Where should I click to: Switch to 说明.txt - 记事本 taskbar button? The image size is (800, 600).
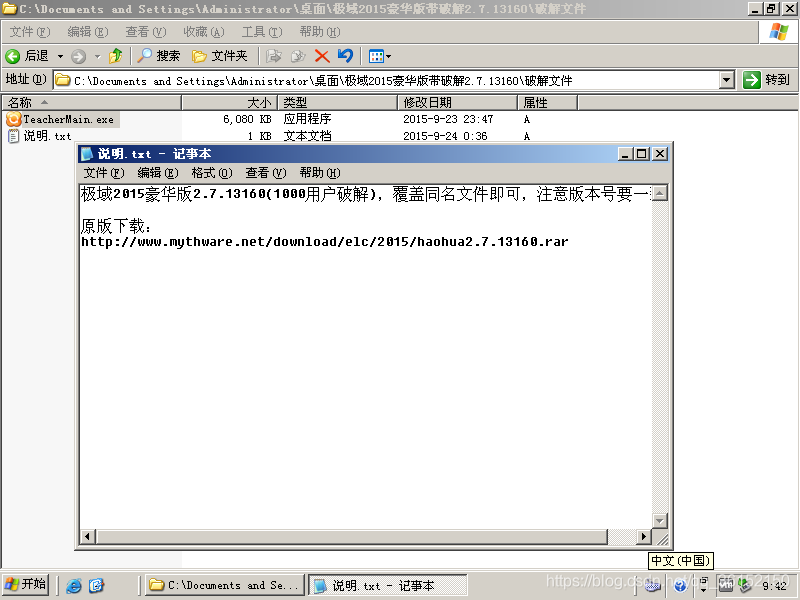pos(387,585)
